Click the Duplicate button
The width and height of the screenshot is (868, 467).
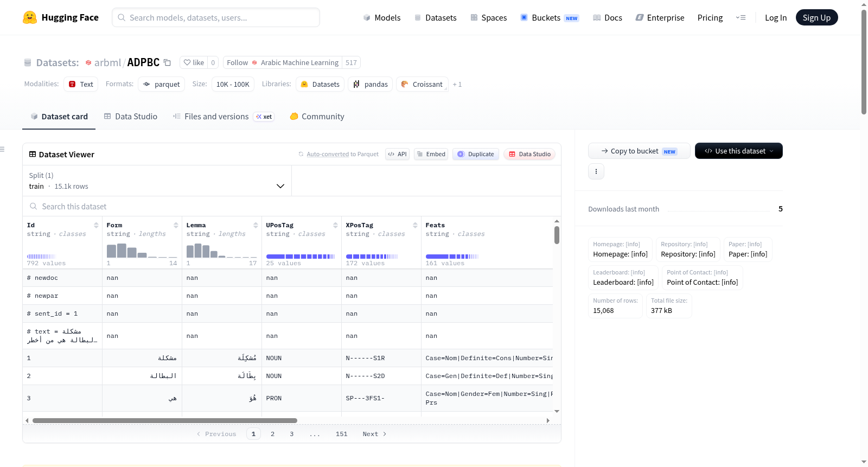476,154
